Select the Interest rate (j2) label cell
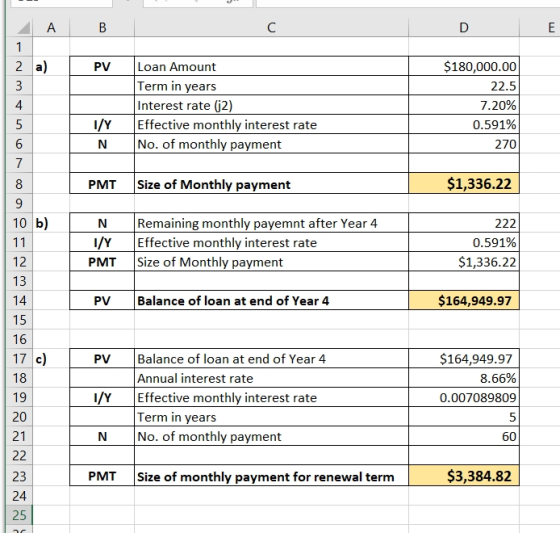The width and height of the screenshot is (560, 533). [x=271, y=105]
